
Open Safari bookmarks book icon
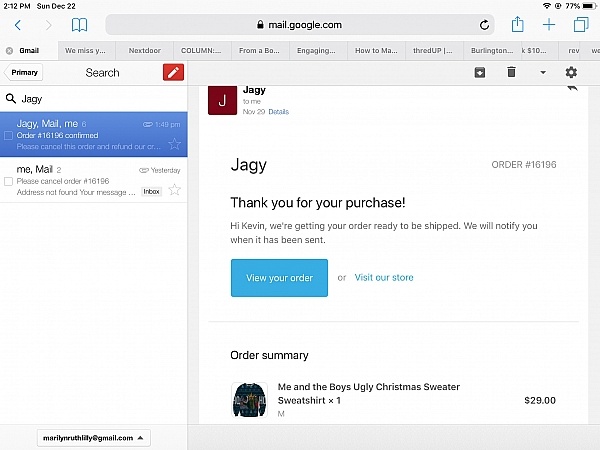point(79,24)
